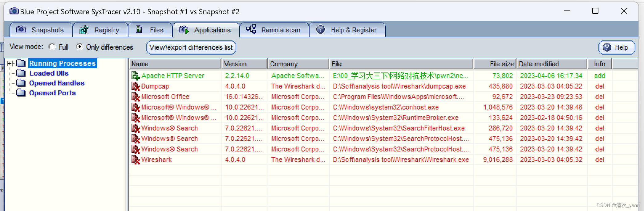Click the deleted-item icon beside Dumpcap

pyautogui.click(x=136, y=86)
